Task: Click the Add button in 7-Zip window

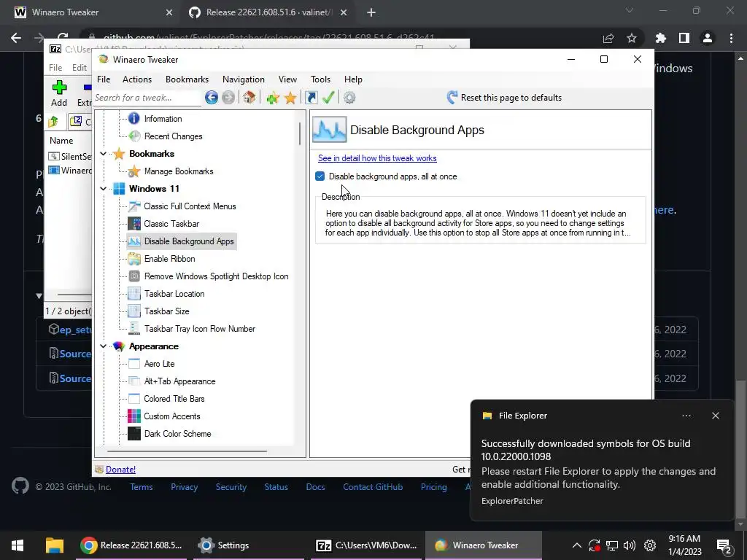Action: tap(59, 93)
